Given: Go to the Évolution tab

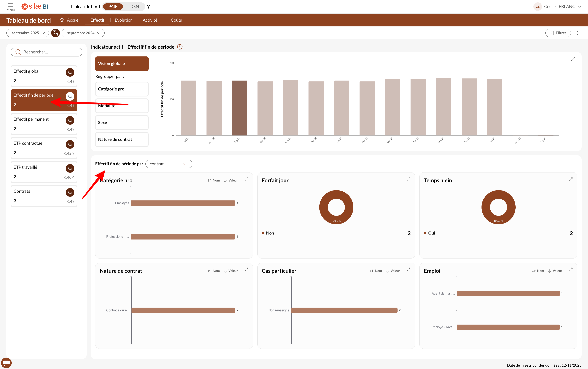Looking at the screenshot, I should tap(124, 20).
